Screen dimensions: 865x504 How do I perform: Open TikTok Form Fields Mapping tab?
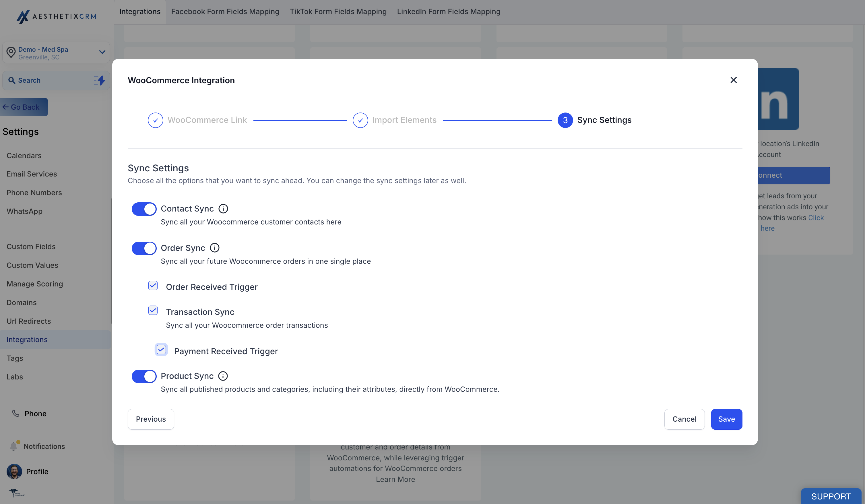click(338, 12)
